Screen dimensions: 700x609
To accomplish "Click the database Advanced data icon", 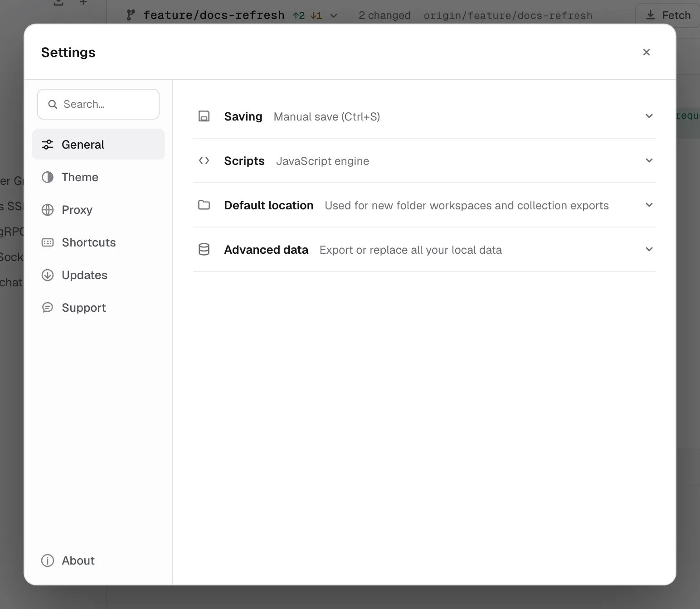I will point(204,249).
